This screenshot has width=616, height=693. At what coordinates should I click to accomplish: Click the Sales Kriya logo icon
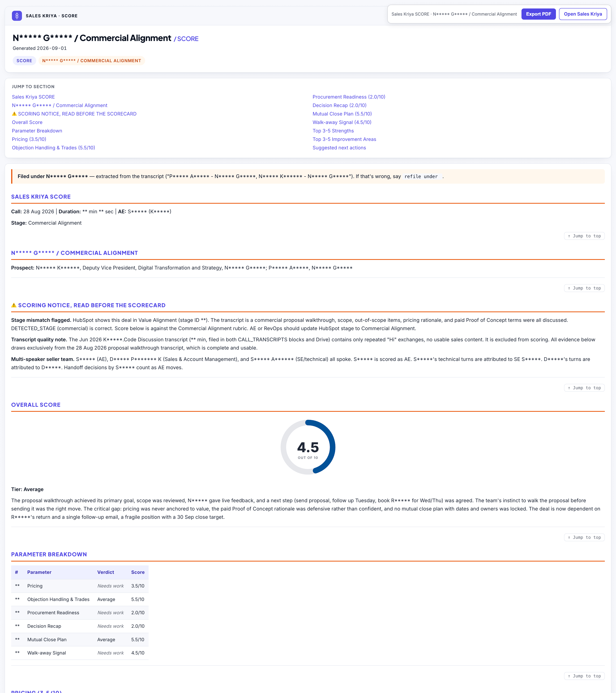tap(17, 16)
